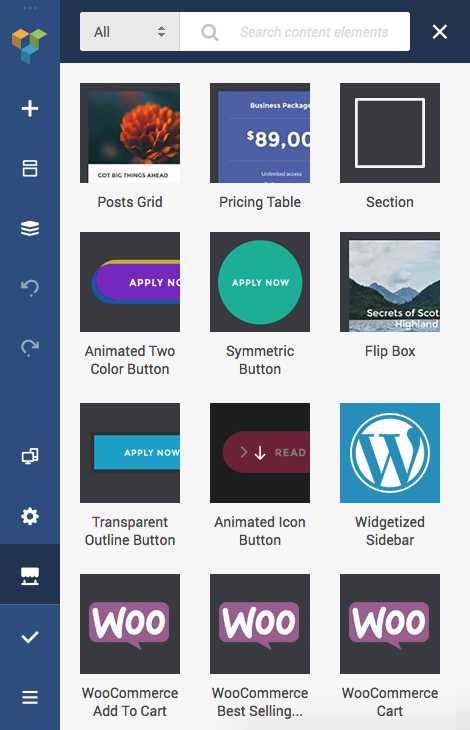Pick the WooCommerce Cart element
The width and height of the screenshot is (470, 730).
pos(389,623)
